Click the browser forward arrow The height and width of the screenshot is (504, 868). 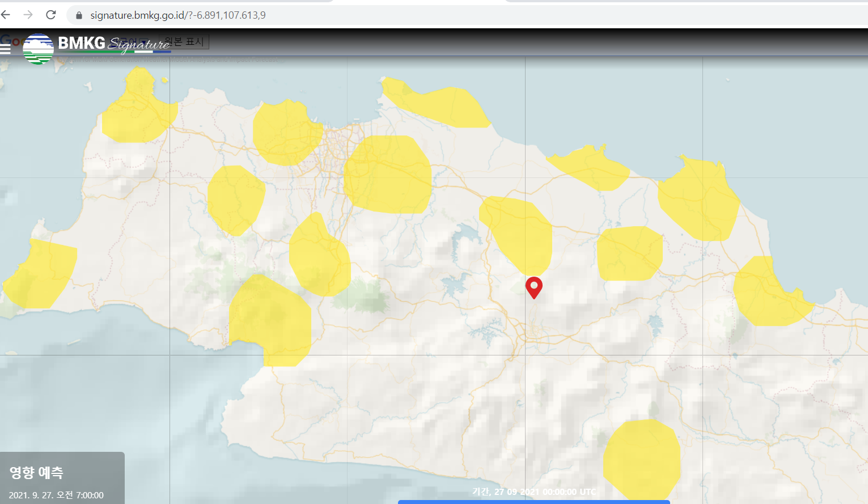(28, 15)
